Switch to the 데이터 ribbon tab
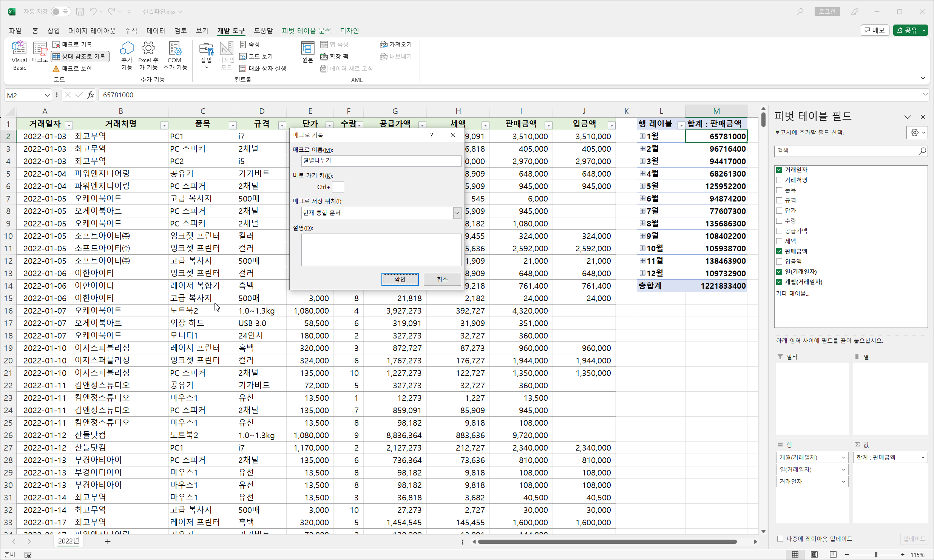934x560 pixels. tap(156, 31)
